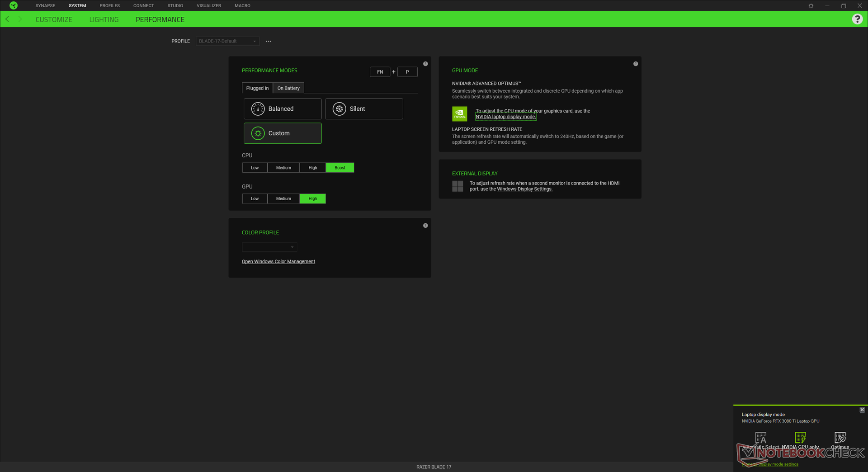
Task: Show GPU Mode help tooltip icon
Action: point(636,64)
